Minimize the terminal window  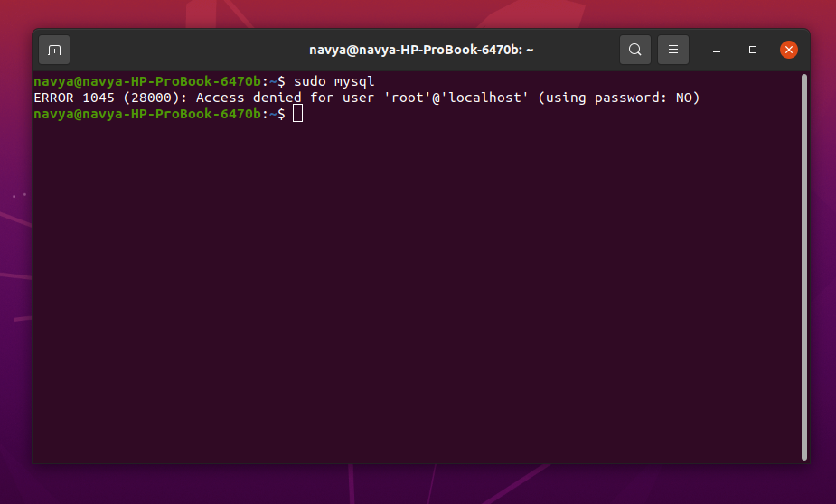[x=717, y=50]
